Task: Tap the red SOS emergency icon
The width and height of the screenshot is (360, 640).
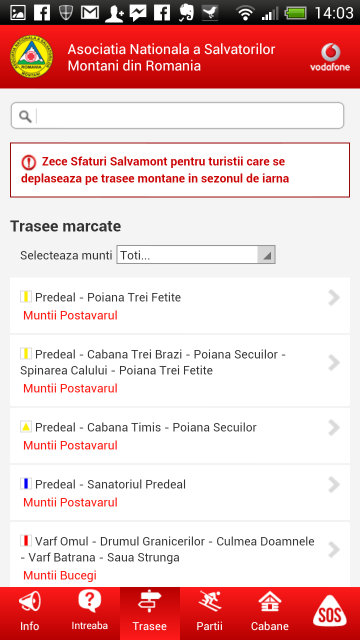Action: (329, 611)
